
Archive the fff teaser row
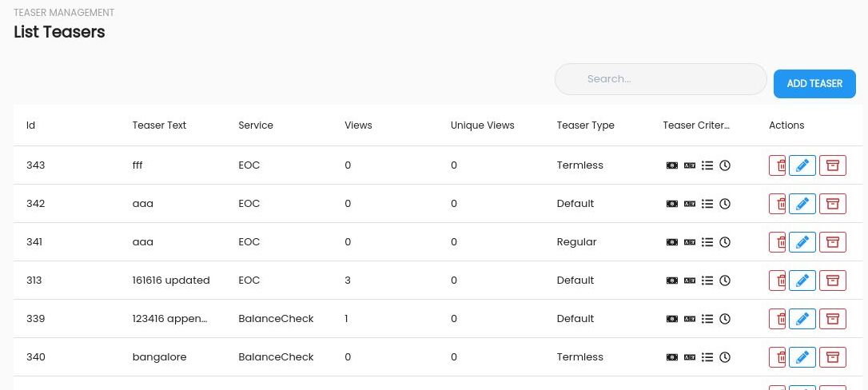(833, 165)
